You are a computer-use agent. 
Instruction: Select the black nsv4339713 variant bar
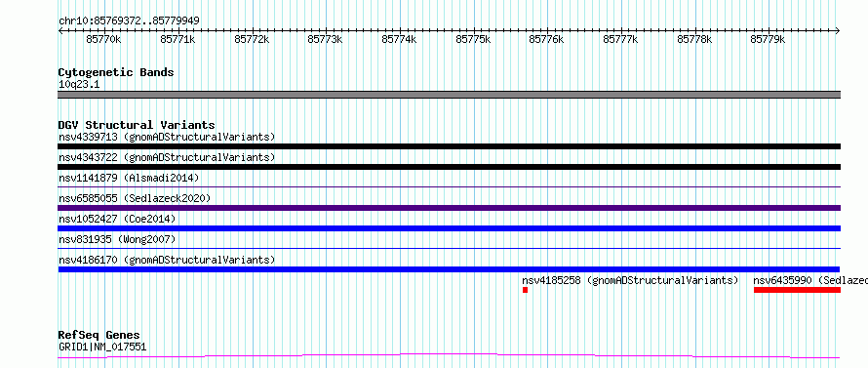(449, 146)
